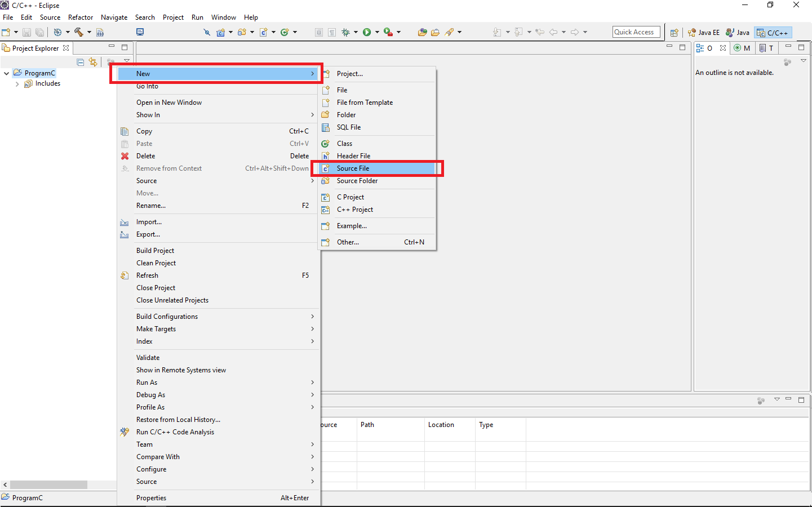The width and height of the screenshot is (812, 507).
Task: Click the Search flashlight toolbar icon
Action: tap(449, 32)
